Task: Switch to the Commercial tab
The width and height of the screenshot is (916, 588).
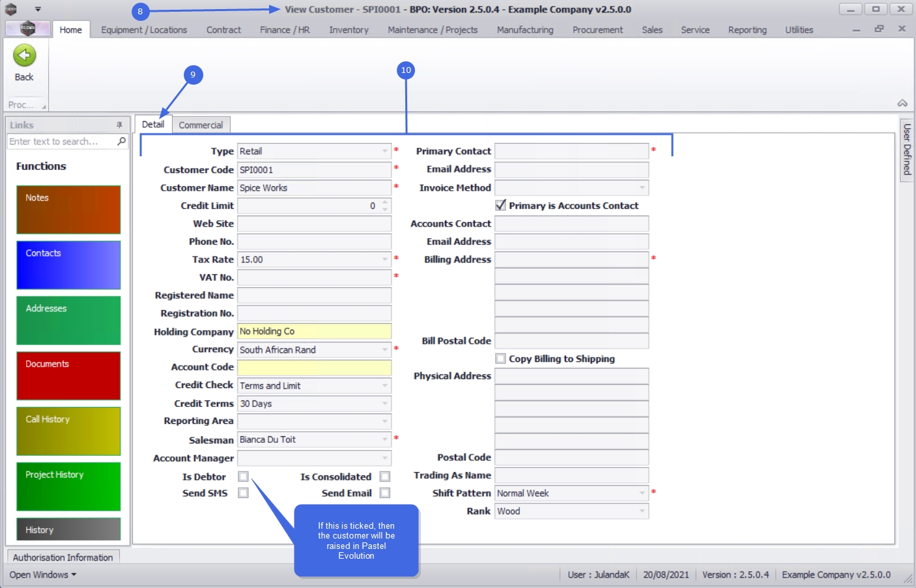Action: [x=201, y=125]
